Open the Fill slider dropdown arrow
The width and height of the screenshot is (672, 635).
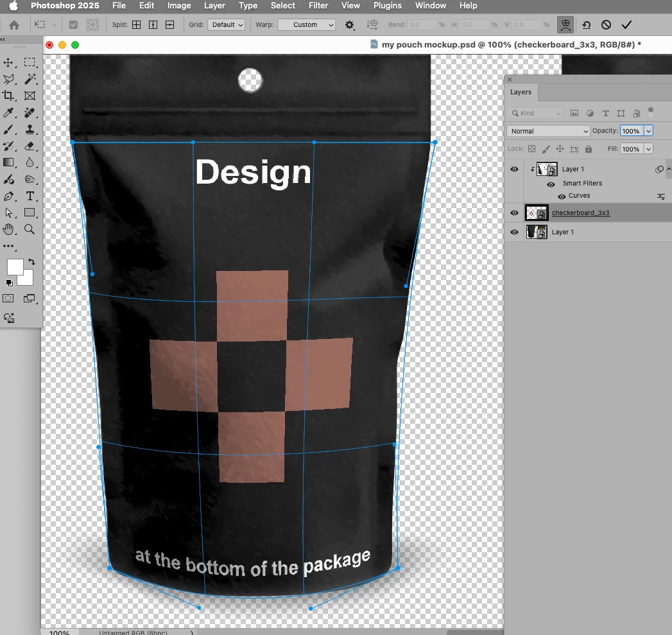648,149
